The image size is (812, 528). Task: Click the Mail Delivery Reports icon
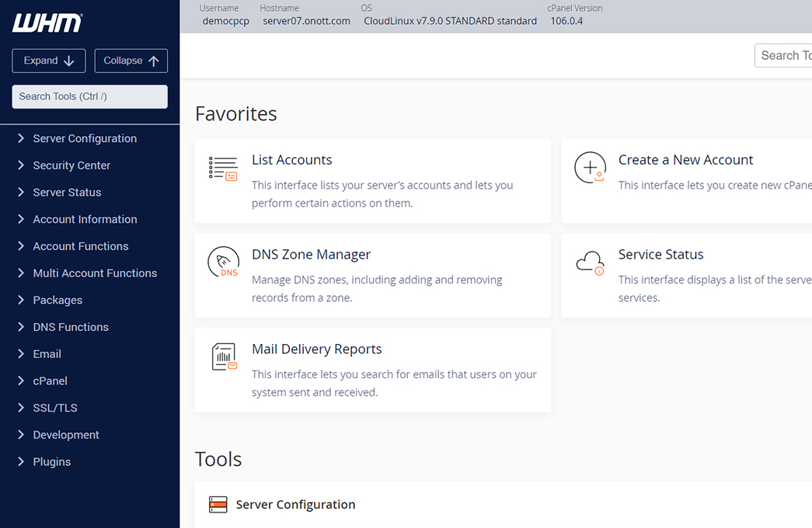tap(225, 356)
